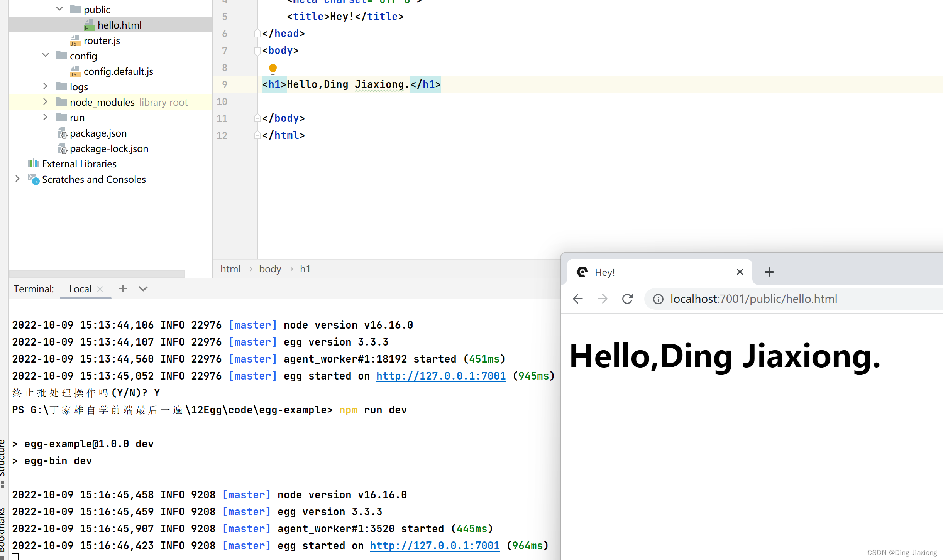
Task: Click the node_modules folder icon
Action: pyautogui.click(x=61, y=101)
